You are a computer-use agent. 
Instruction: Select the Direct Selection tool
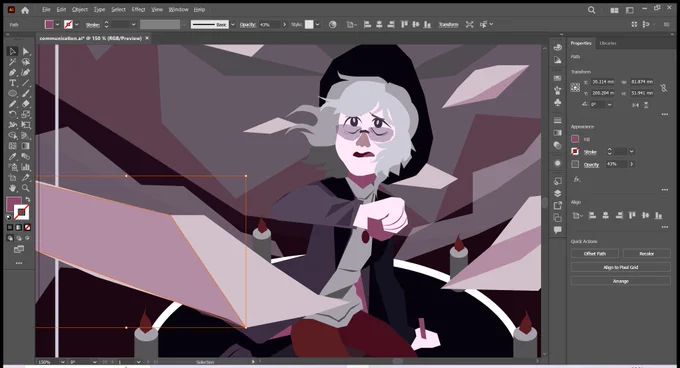tap(26, 52)
